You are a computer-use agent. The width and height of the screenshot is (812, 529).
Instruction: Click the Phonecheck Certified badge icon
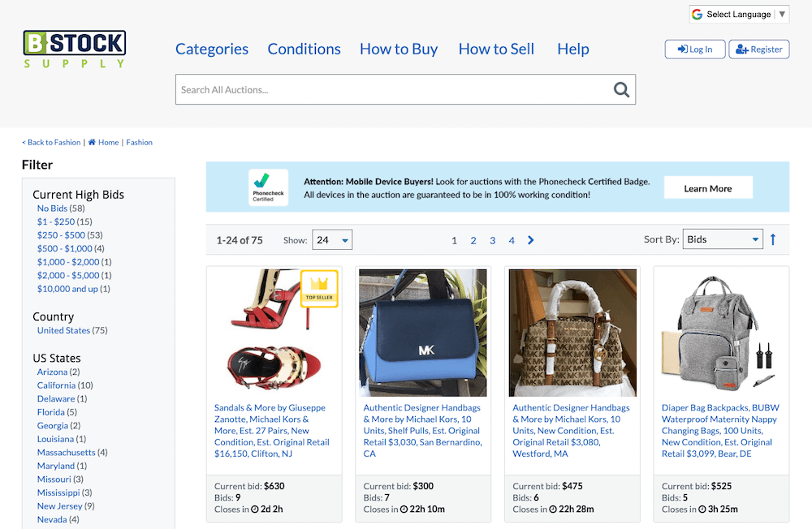point(268,187)
